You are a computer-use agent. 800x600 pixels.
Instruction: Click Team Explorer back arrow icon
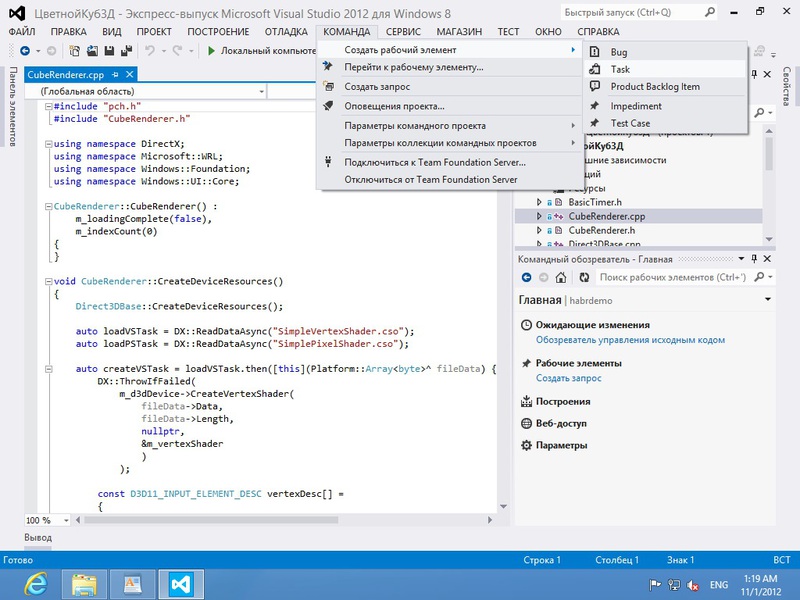click(527, 277)
